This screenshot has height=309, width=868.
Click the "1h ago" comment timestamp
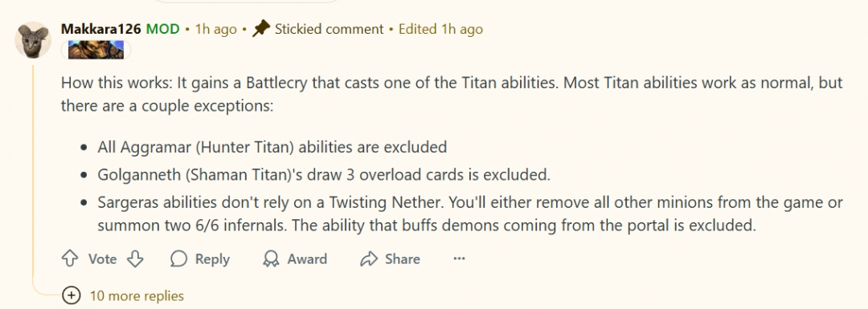click(x=216, y=30)
